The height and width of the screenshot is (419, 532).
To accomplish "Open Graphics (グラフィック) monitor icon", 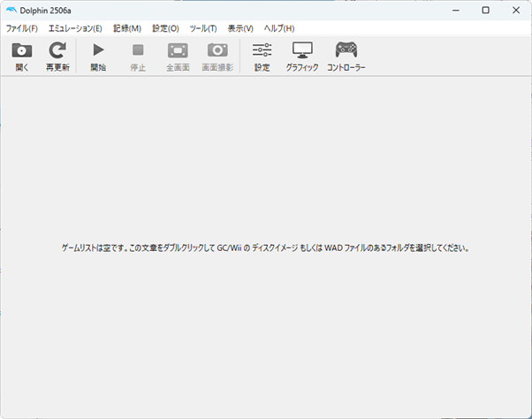I will tap(302, 51).
